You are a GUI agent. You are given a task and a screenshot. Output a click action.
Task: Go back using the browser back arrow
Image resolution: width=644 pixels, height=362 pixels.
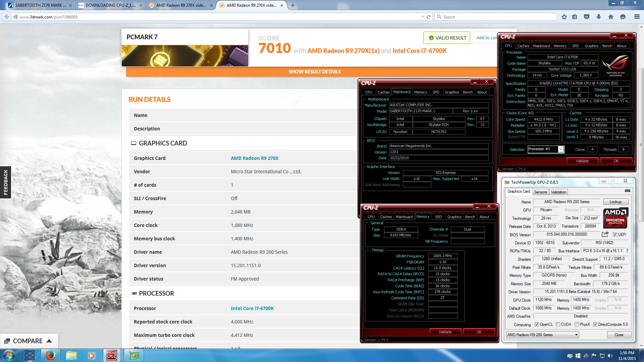point(7,17)
